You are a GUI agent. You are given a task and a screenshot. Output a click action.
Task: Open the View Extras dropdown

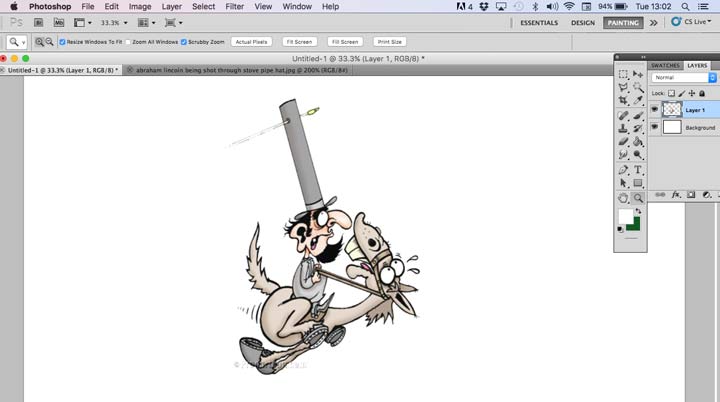[83, 23]
